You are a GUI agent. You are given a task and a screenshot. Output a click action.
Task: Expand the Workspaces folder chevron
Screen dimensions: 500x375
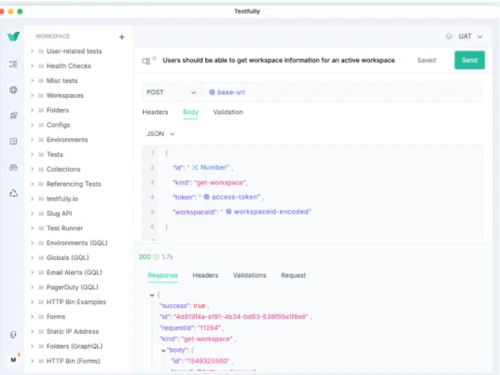click(32, 95)
